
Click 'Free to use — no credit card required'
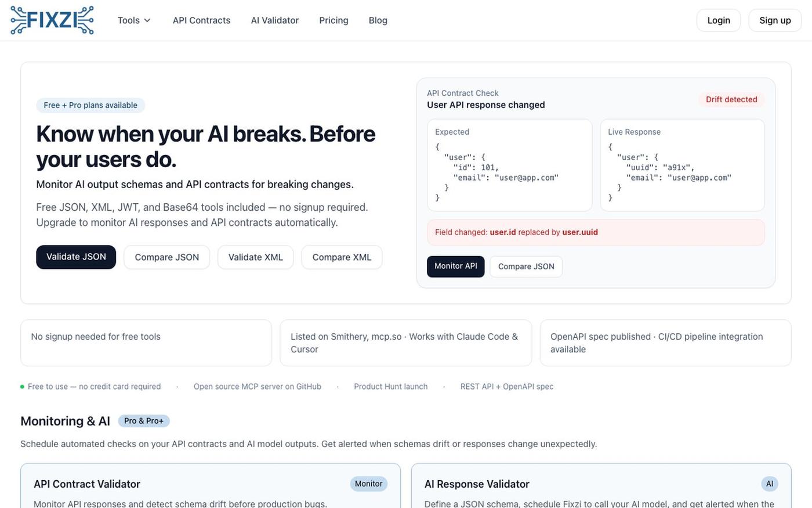coord(94,387)
